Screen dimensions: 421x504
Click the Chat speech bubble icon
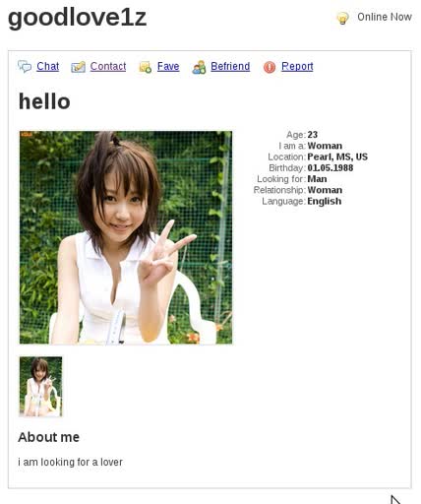coord(25,67)
